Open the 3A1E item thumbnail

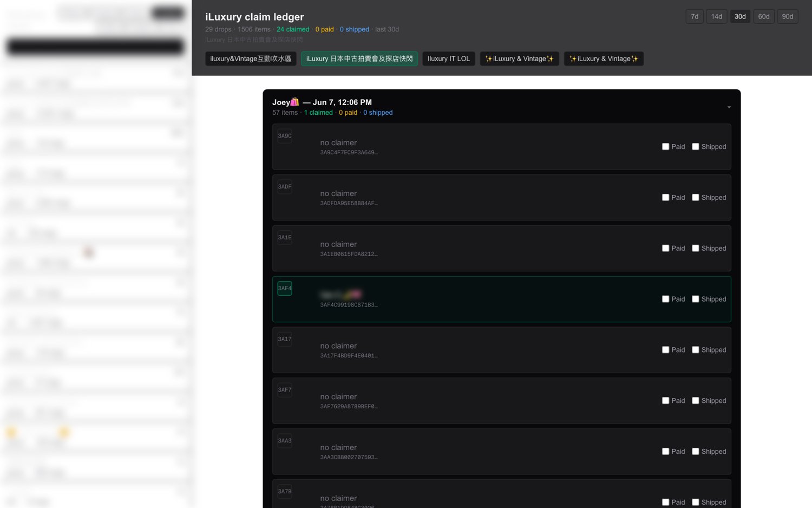tap(285, 237)
